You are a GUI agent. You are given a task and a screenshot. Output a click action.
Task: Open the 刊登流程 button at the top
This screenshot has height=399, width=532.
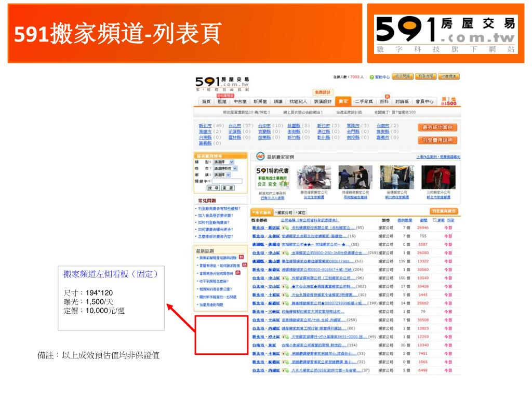[x=425, y=76]
